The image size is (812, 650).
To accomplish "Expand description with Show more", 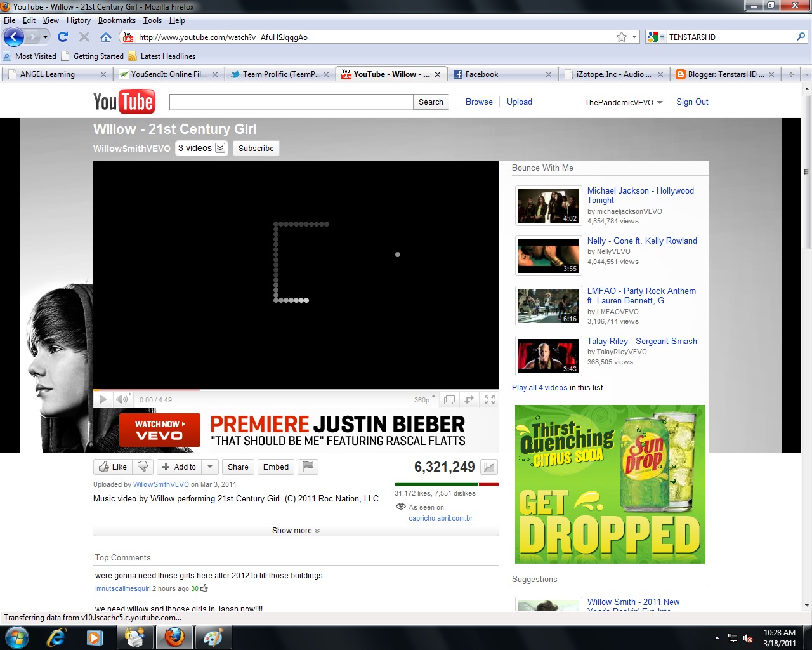I will (296, 531).
